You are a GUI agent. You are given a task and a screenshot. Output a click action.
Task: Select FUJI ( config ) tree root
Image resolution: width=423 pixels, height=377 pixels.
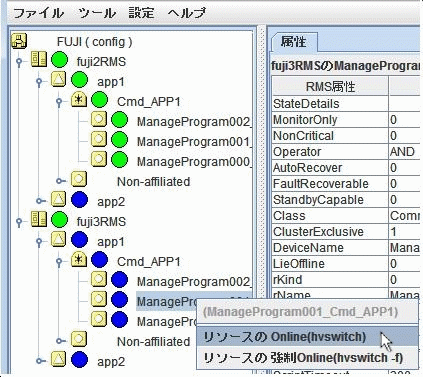pyautogui.click(x=94, y=42)
